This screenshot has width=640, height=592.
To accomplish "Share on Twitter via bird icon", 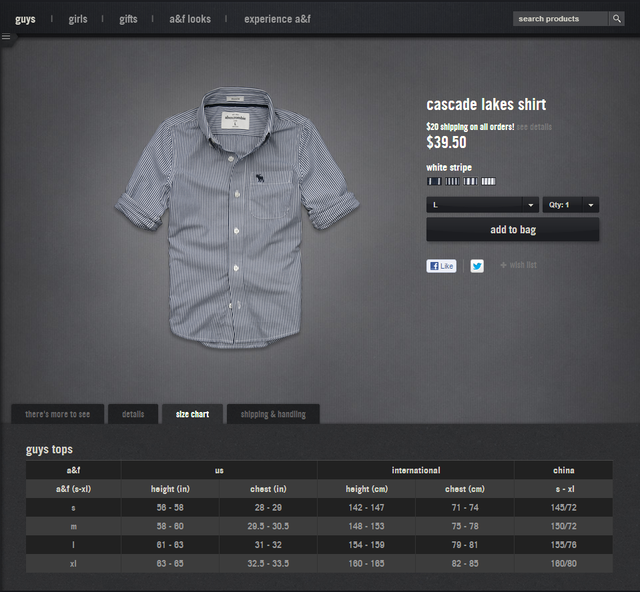I will pyautogui.click(x=477, y=266).
